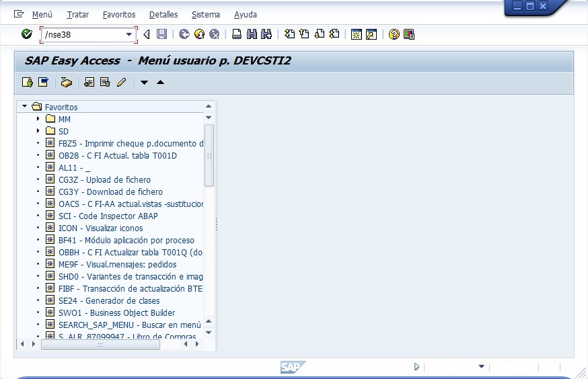Viewport: 588px width, 379px height.
Task: Move favorite down with black down arrow
Action: click(144, 83)
